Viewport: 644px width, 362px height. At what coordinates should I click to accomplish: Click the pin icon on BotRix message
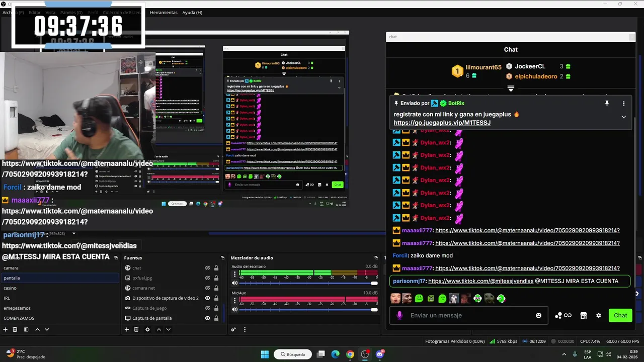click(x=607, y=103)
